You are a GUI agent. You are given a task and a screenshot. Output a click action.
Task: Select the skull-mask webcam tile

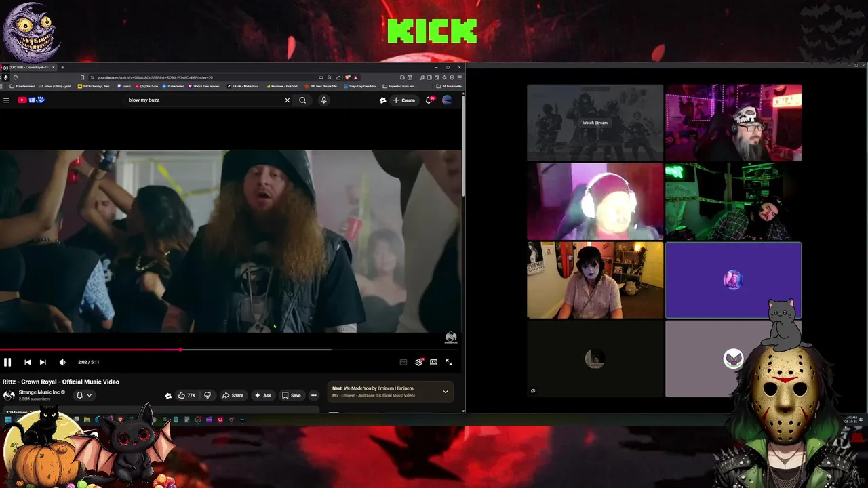coord(733,123)
